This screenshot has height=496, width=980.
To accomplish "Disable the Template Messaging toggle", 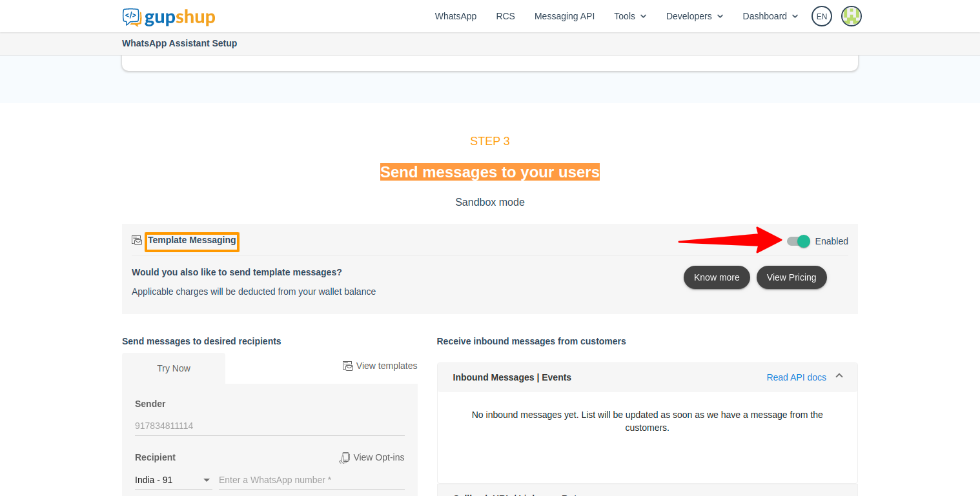I will (x=798, y=241).
